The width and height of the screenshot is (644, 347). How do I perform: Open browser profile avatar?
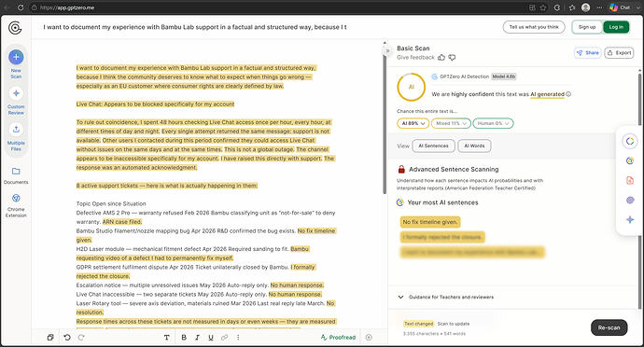(586, 7)
